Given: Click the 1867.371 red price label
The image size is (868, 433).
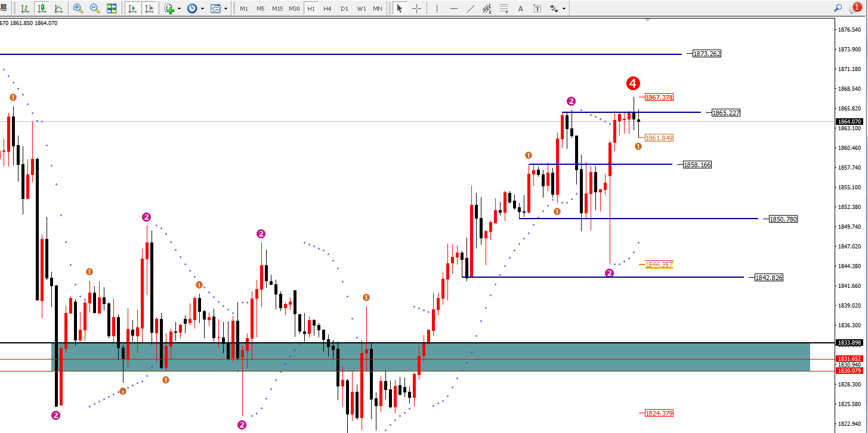Looking at the screenshot, I should click(659, 97).
